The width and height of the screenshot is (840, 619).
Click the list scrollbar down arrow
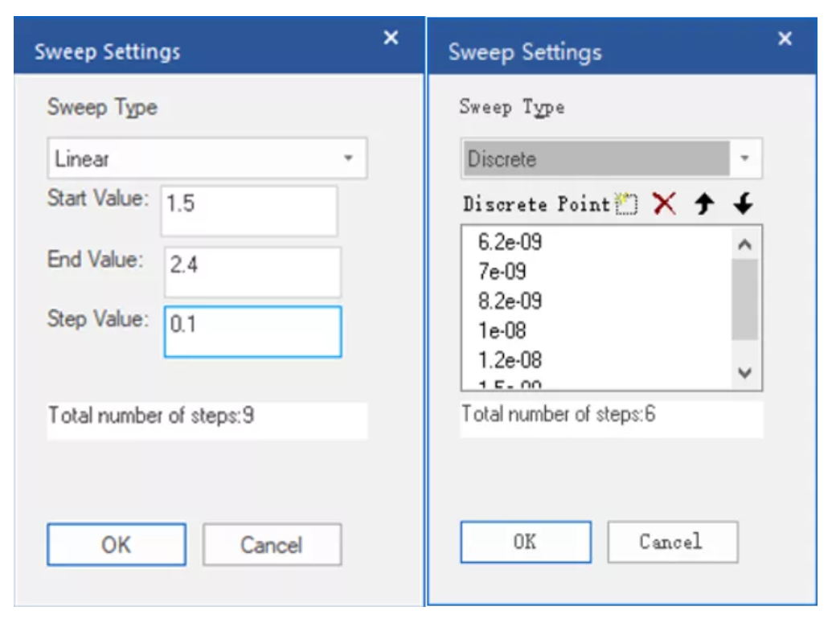coord(744,372)
